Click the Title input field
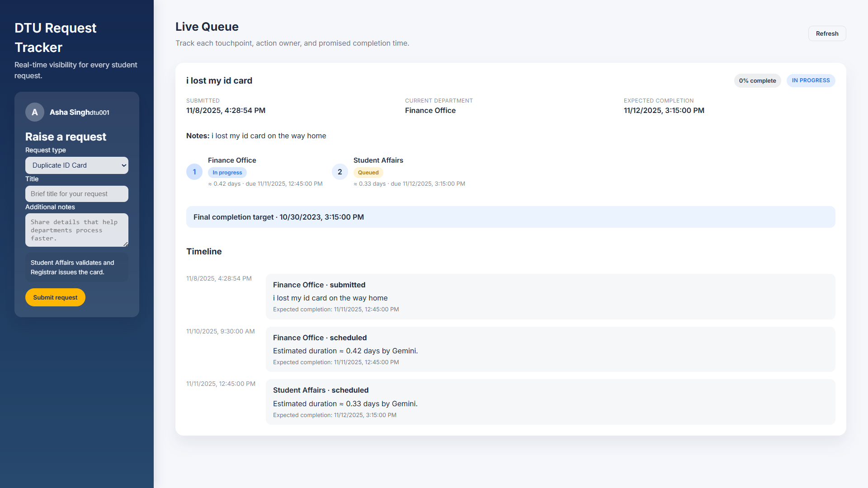This screenshot has width=868, height=488. pyautogui.click(x=77, y=194)
